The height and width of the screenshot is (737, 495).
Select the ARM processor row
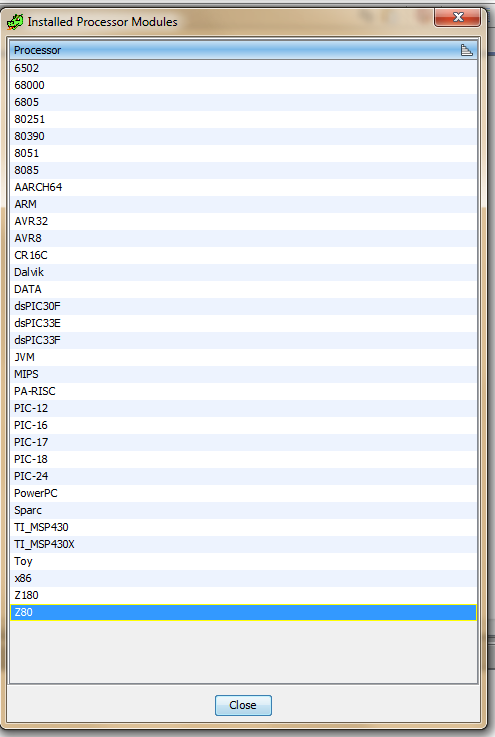pyautogui.click(x=243, y=204)
